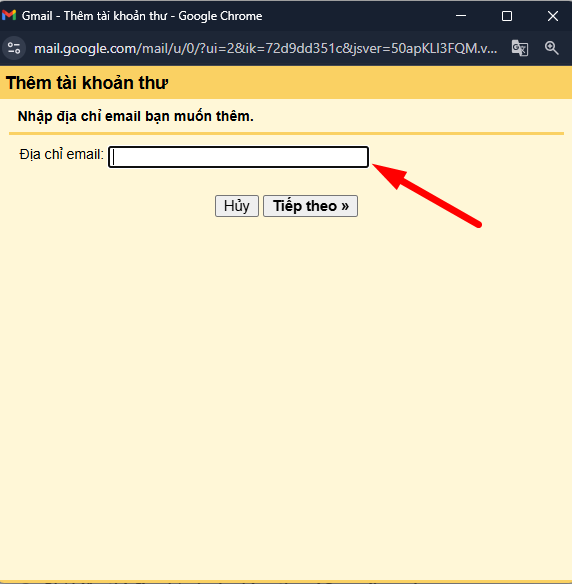Click the cut-off text at page bottom
Viewport: 572px width, 584px height.
(x=223, y=582)
